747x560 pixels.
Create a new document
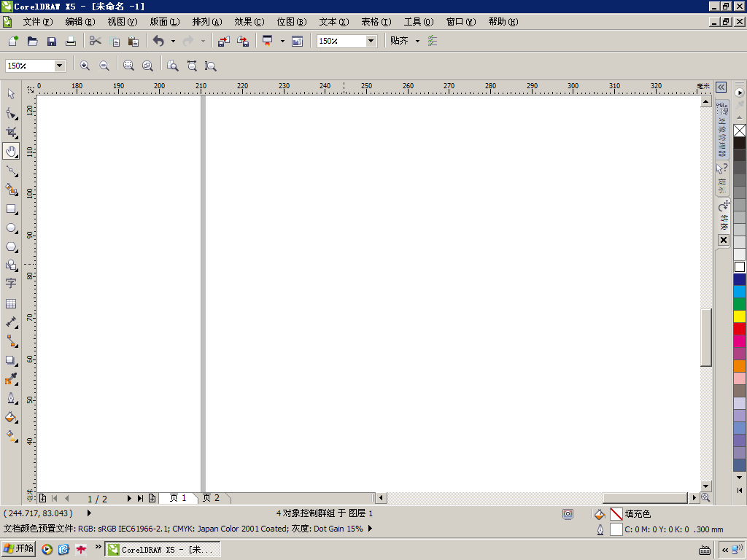click(13, 41)
